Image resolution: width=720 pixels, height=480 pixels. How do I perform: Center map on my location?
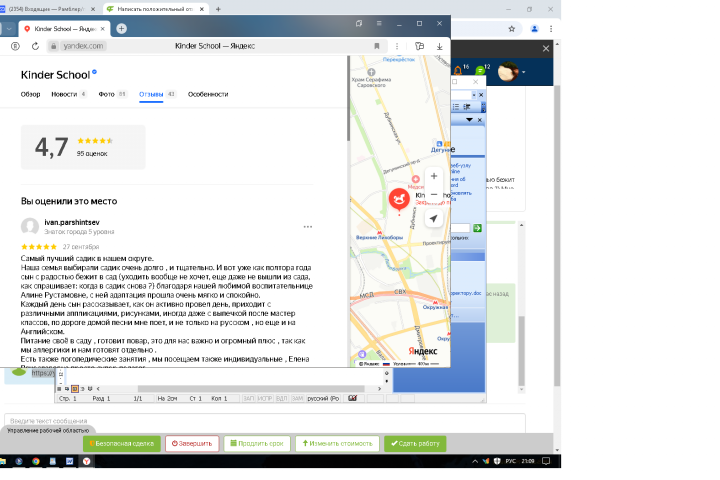(433, 219)
